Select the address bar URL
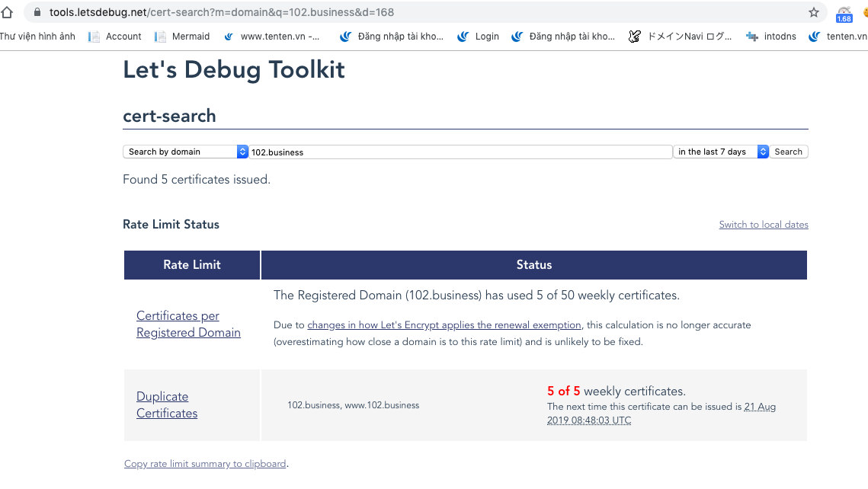Screen dimensions: 868x489 click(222, 12)
